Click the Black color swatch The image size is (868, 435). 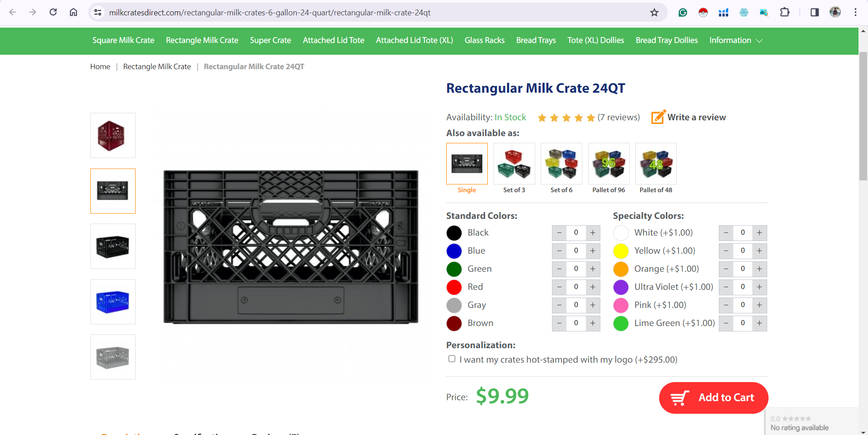(x=454, y=233)
